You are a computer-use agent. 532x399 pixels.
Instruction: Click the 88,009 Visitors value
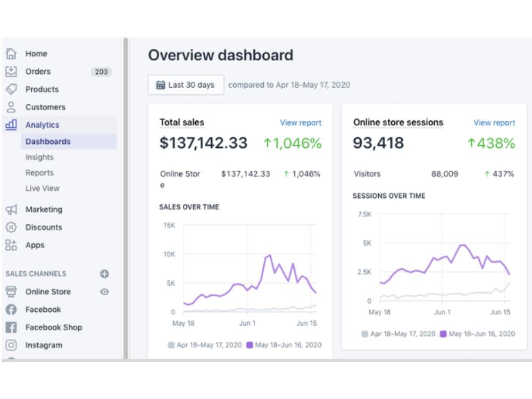(444, 174)
